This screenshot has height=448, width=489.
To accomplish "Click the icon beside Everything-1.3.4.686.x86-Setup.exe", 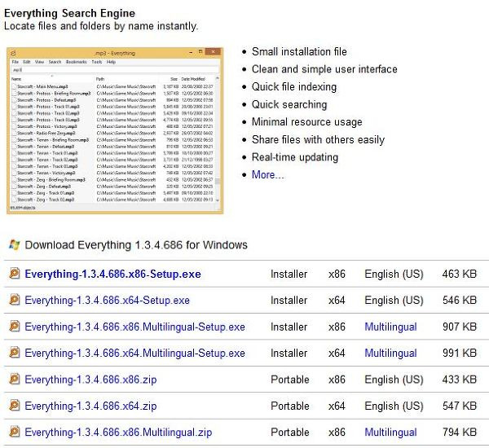I will click(15, 273).
